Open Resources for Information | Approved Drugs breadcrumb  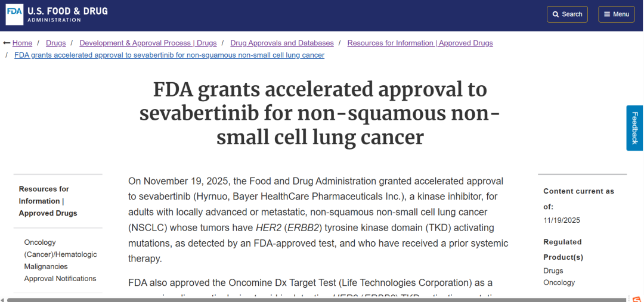420,43
